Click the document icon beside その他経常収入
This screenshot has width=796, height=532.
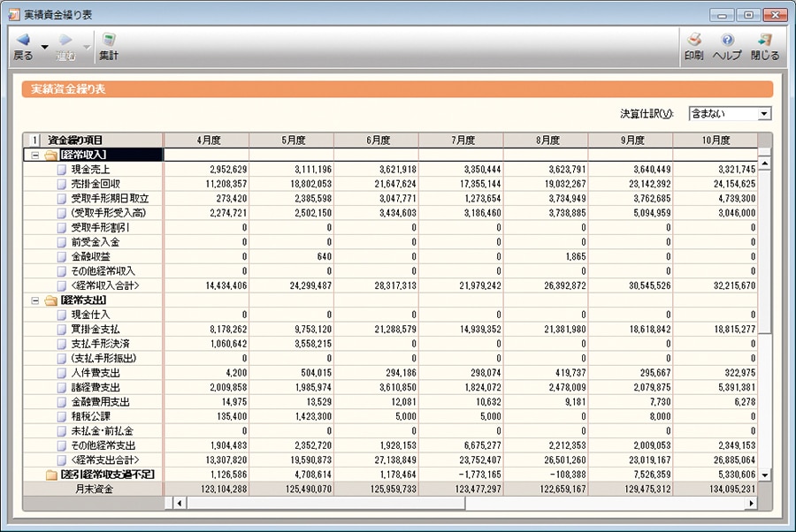point(62,271)
